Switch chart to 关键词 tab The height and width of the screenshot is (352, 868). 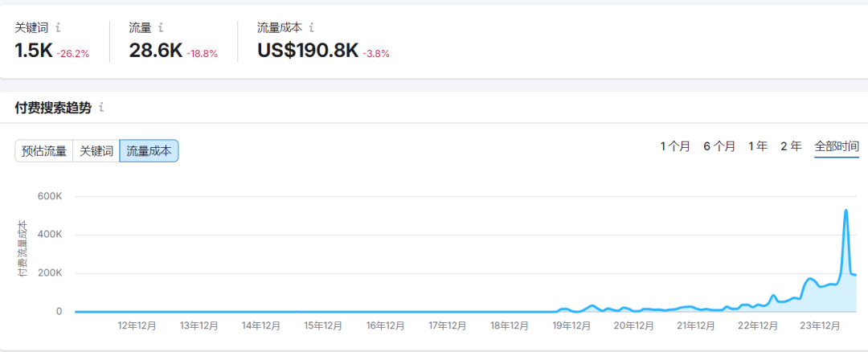(x=96, y=150)
